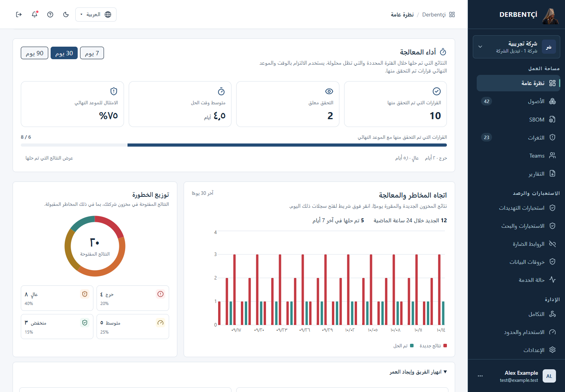
Task: Click the التقارير reports document icon
Action: pyautogui.click(x=552, y=174)
